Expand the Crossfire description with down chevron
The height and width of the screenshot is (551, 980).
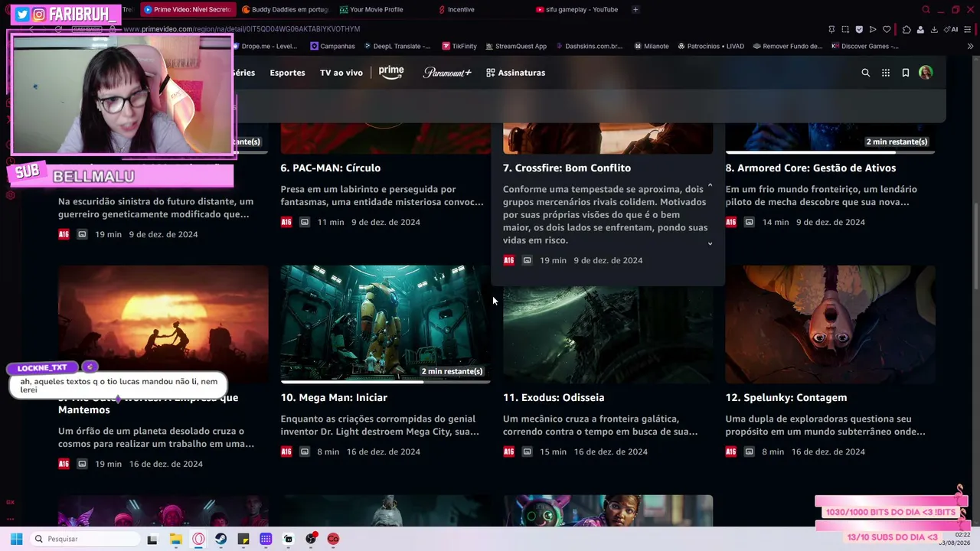710,243
